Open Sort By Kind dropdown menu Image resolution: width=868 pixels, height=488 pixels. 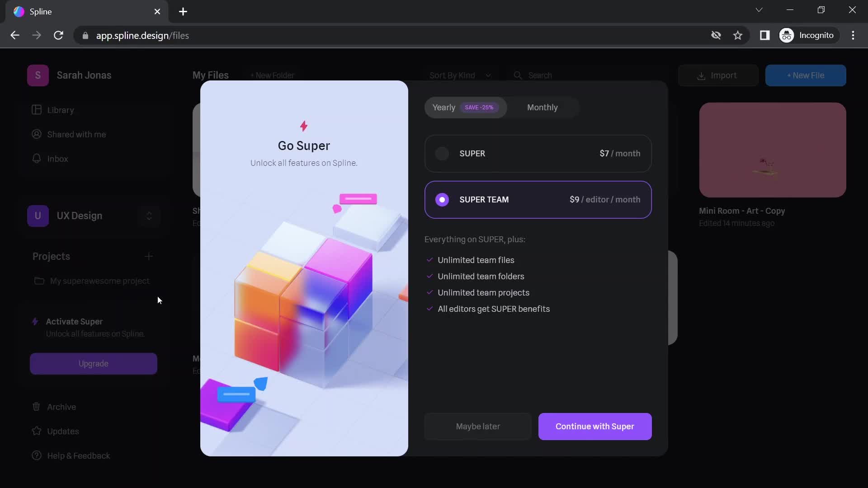point(458,75)
